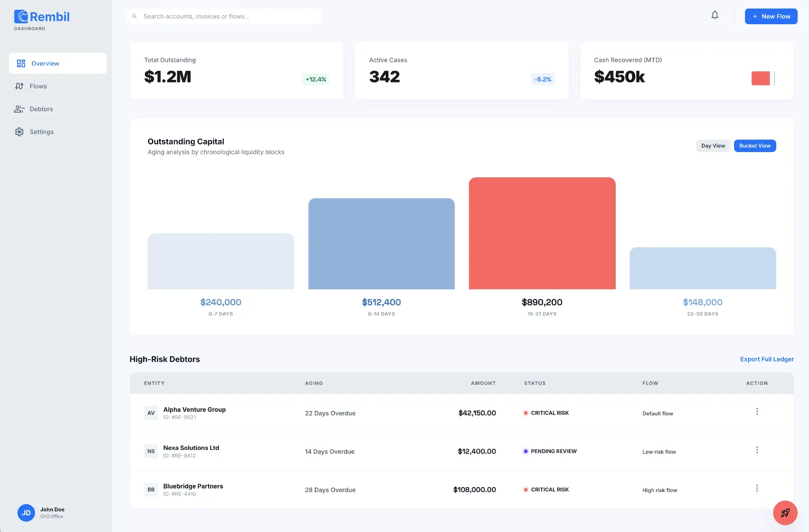Open the Debtors sidebar page

coord(41,109)
